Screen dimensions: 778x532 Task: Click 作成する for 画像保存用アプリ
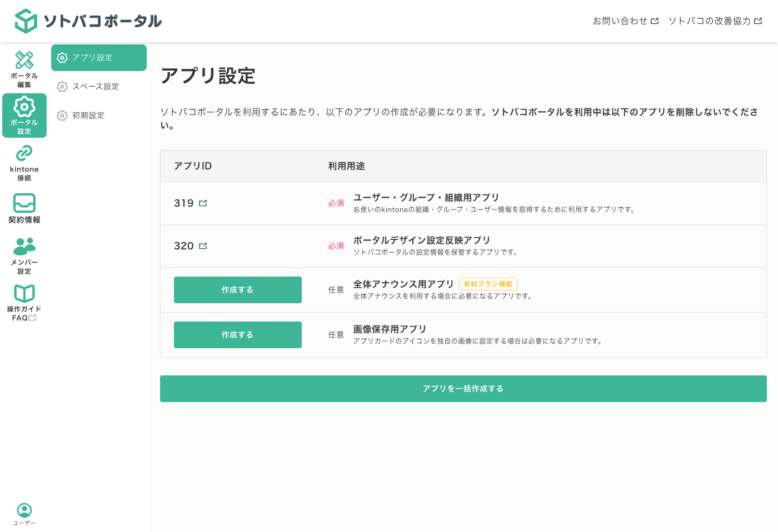pos(237,334)
